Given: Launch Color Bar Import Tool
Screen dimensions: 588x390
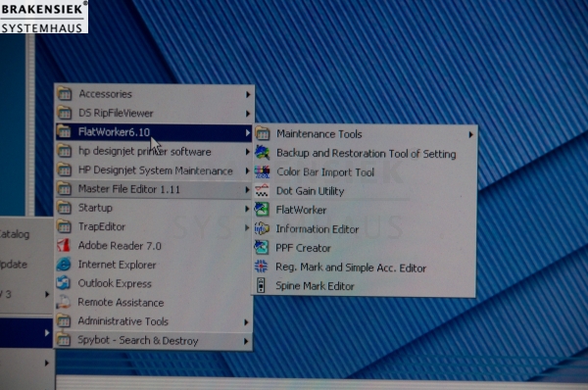Looking at the screenshot, I should pos(366,172).
